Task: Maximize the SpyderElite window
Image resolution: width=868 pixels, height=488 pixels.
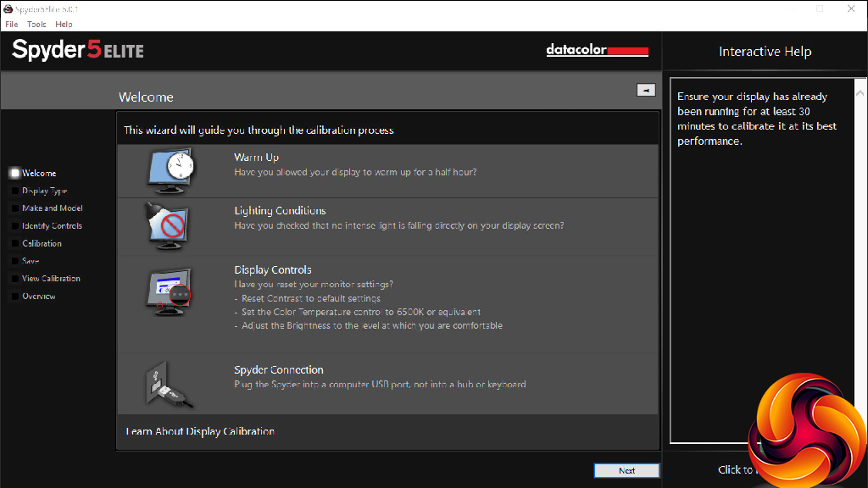Action: 820,8
